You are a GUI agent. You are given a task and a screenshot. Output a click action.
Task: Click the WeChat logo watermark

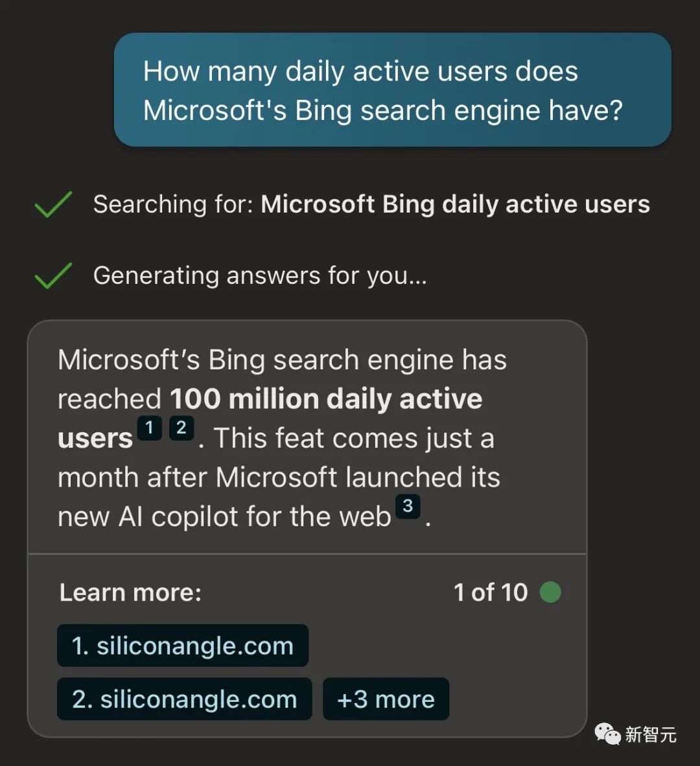tap(607, 734)
